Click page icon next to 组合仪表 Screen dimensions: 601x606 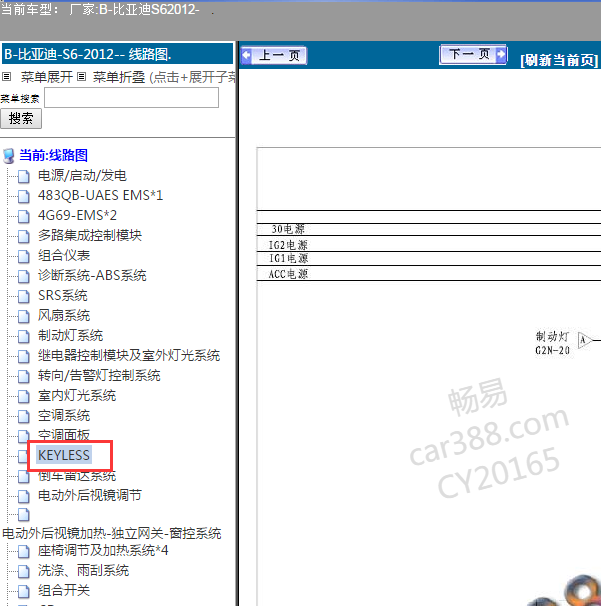24,256
